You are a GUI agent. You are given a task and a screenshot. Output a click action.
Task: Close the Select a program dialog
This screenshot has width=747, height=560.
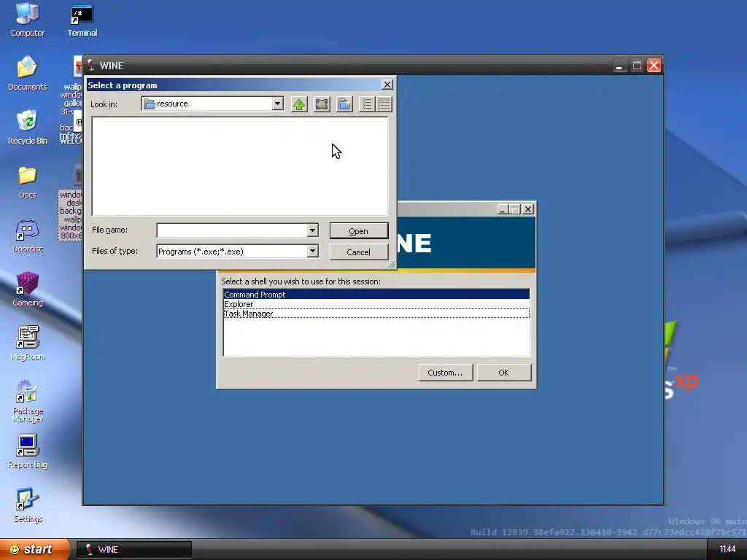tap(387, 85)
